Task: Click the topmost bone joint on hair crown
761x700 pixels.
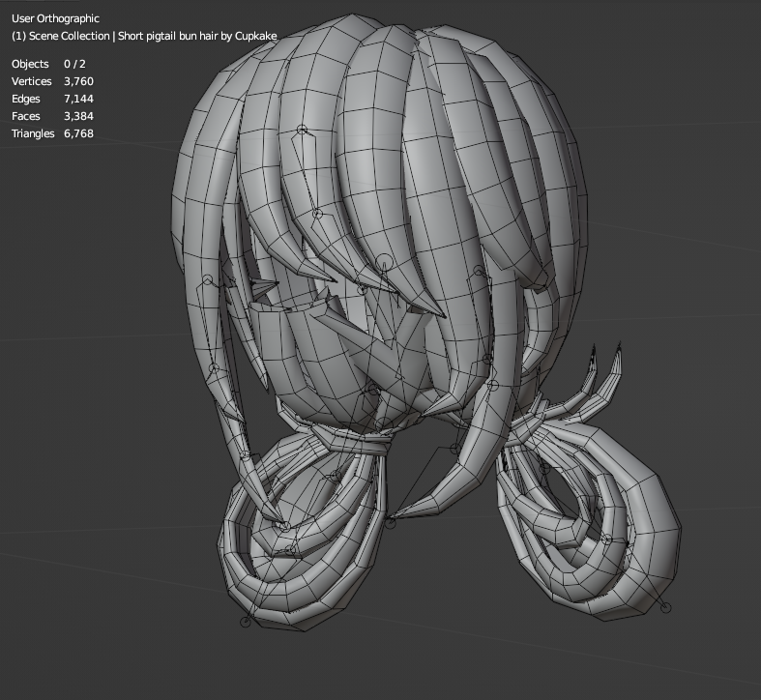Action: click(x=302, y=130)
